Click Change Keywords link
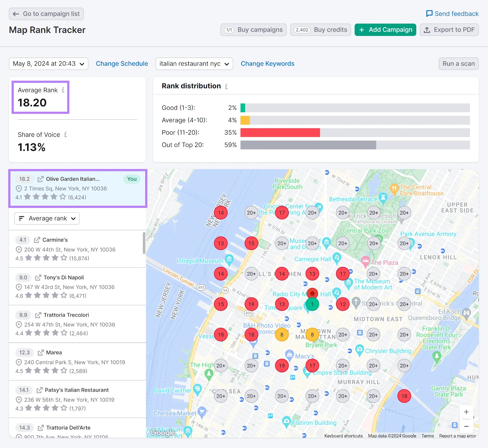This screenshot has width=488, height=448. click(x=267, y=64)
